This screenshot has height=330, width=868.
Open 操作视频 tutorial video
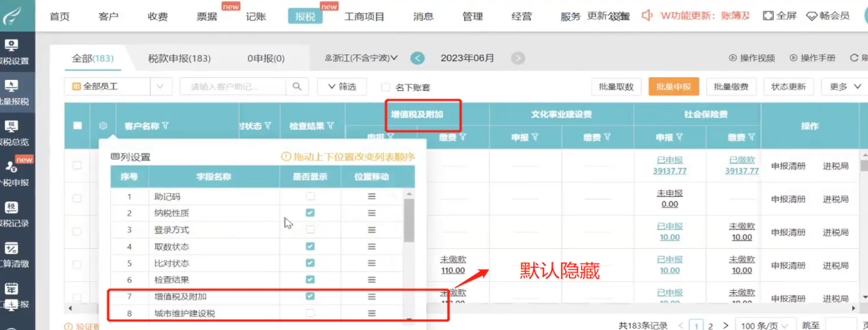752,58
